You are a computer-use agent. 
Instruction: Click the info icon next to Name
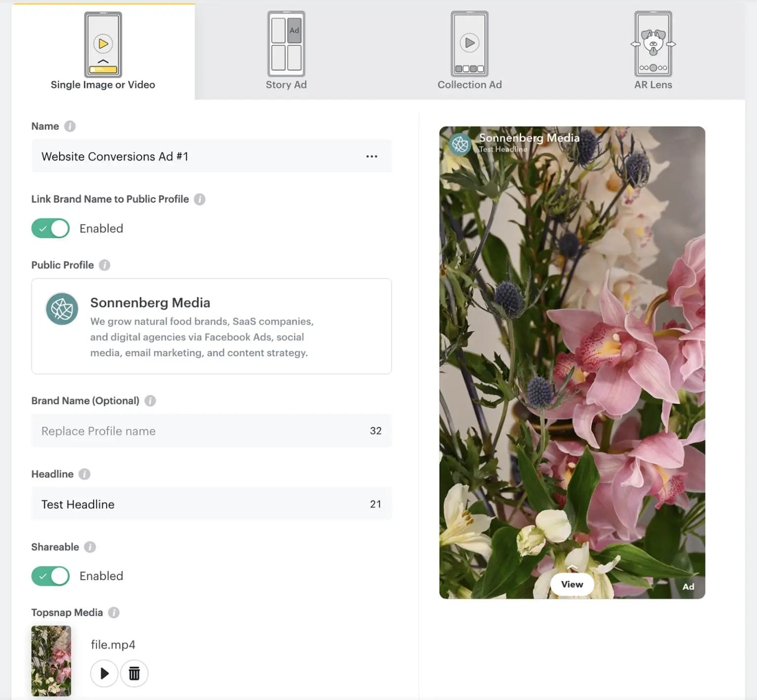tap(70, 126)
